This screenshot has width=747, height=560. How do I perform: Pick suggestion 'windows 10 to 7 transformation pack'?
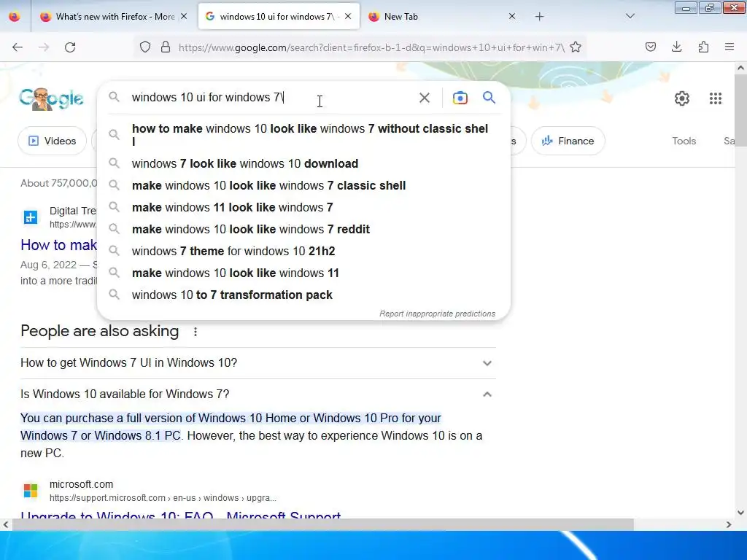pyautogui.click(x=303, y=295)
